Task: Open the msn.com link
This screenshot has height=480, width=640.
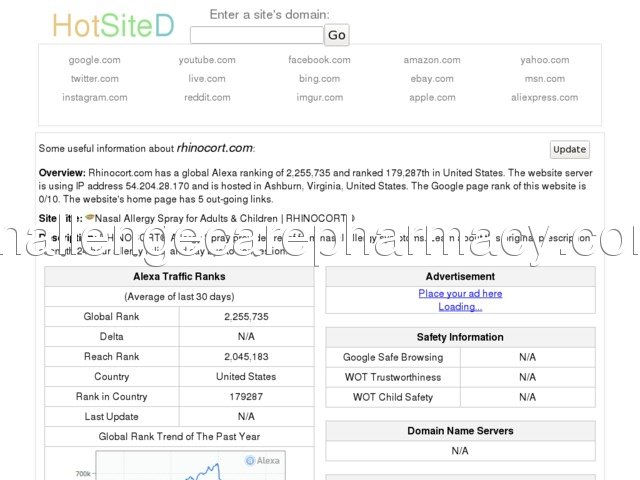Action: [x=544, y=79]
